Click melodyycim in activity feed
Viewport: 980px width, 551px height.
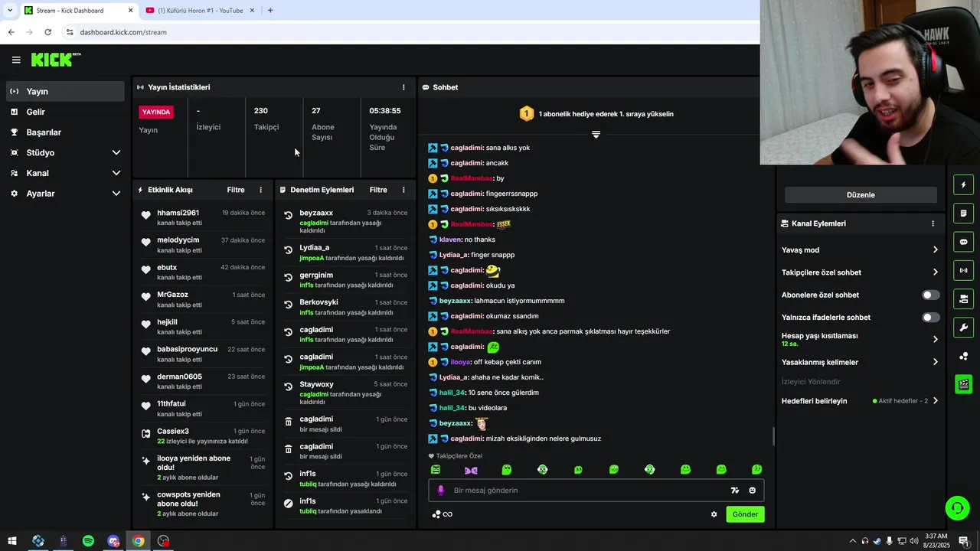178,240
